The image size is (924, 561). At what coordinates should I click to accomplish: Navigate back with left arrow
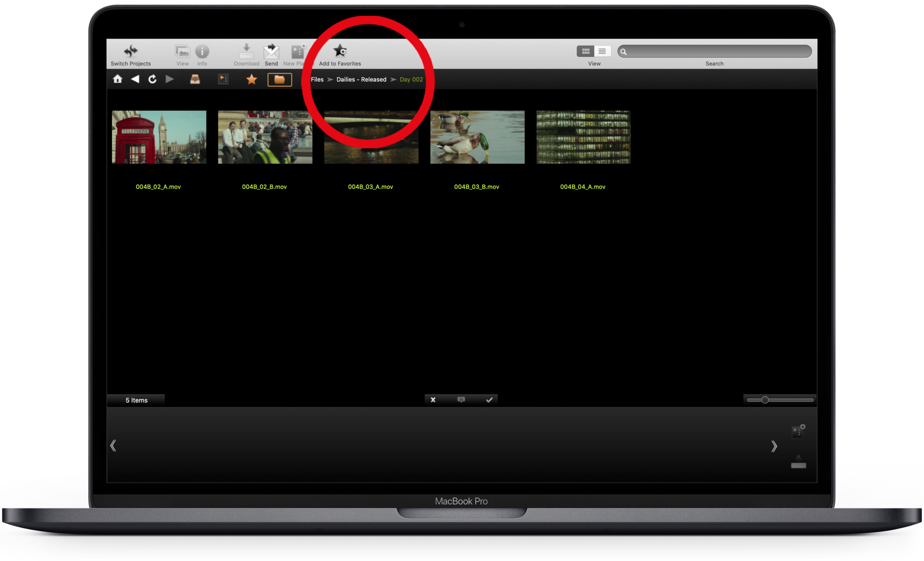(135, 79)
